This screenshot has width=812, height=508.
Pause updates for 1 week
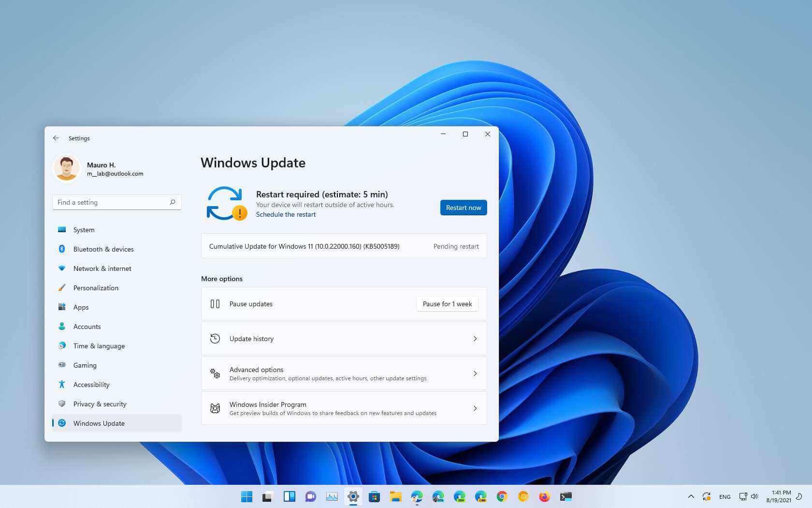coord(447,304)
